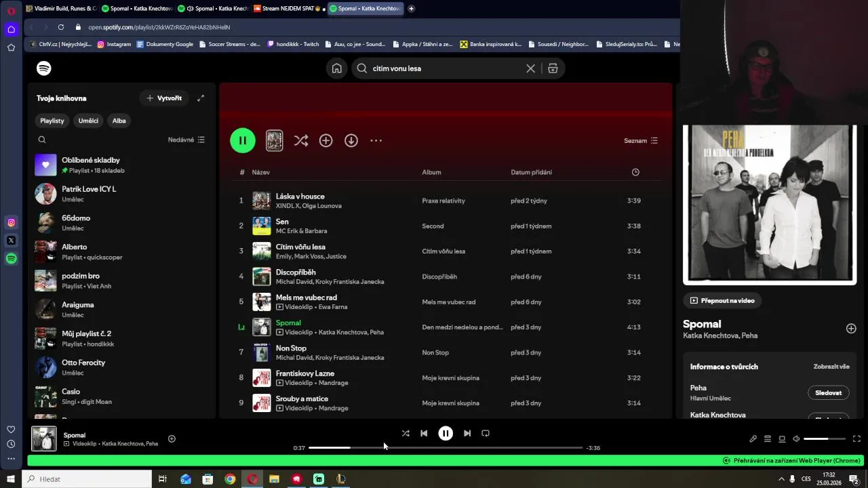Follow Peha with the Sledovat button
This screenshot has height=488, width=868.
(x=829, y=392)
